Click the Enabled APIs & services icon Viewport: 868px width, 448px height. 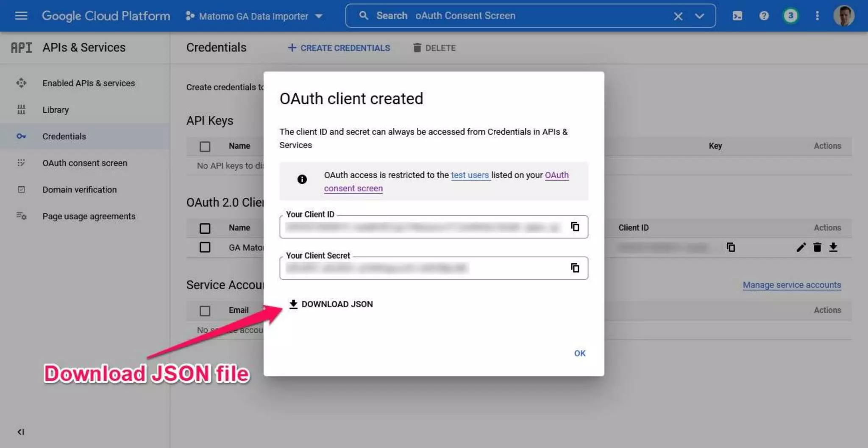[x=21, y=83]
